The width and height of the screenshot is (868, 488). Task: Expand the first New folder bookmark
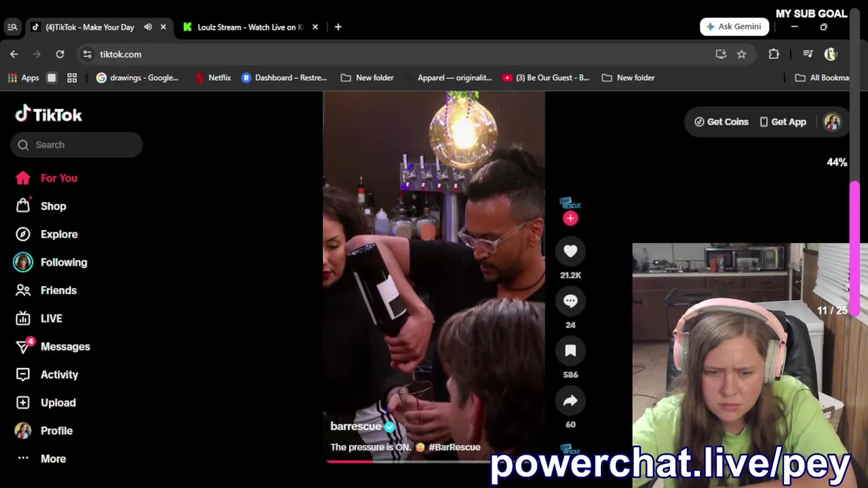coord(367,78)
